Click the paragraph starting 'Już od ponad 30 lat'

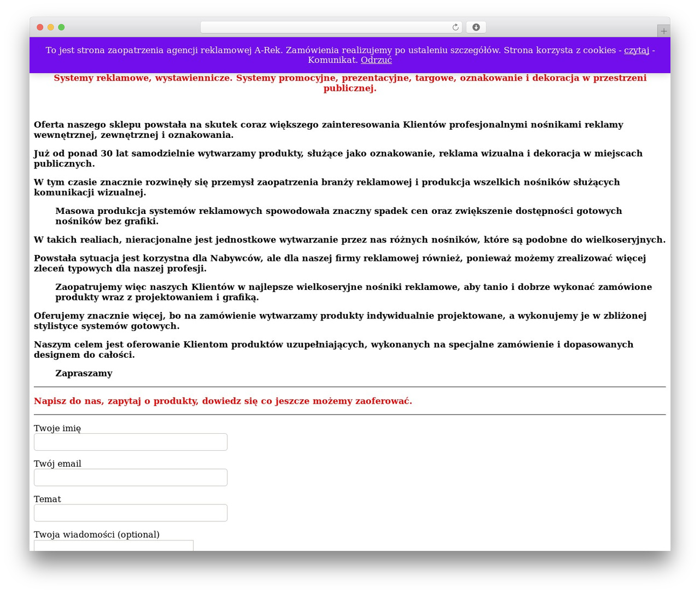pyautogui.click(x=338, y=159)
